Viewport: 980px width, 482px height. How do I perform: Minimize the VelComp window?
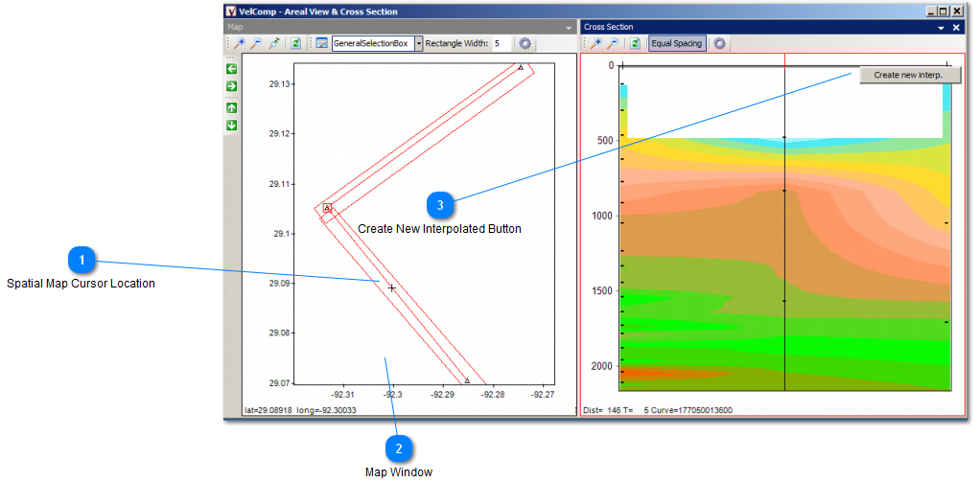[932, 11]
